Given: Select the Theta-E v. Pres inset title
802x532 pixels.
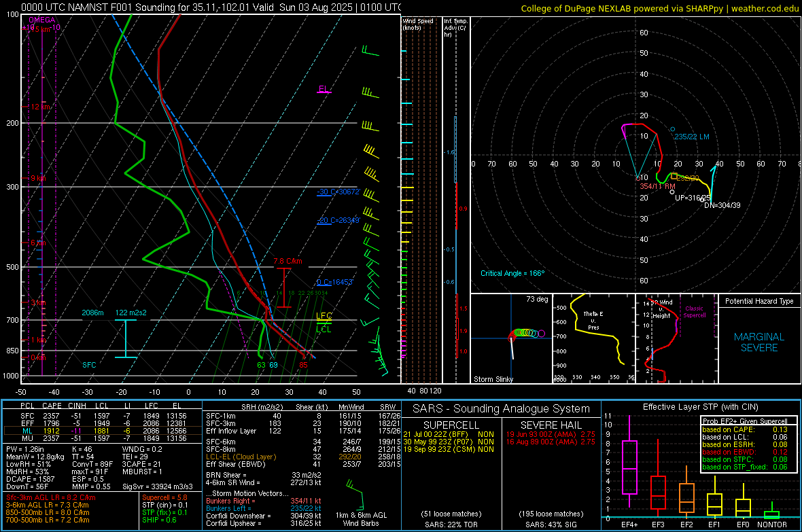Looking at the screenshot, I should pos(593,321).
